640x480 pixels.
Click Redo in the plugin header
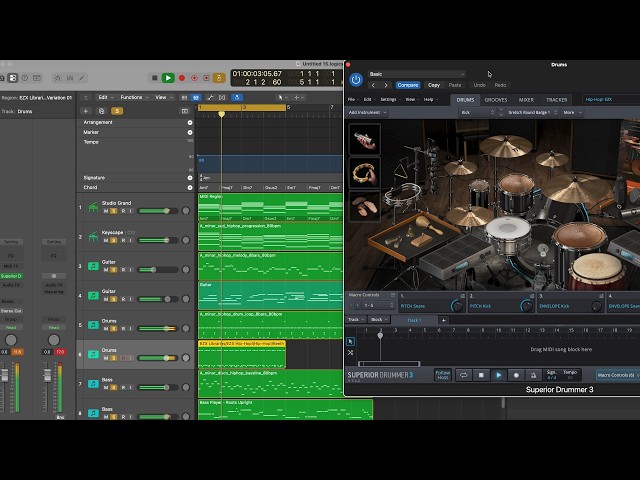500,85
